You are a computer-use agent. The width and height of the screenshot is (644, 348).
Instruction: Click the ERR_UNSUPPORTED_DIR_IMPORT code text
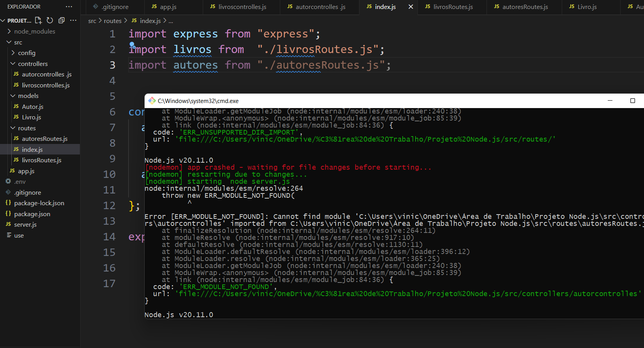pyautogui.click(x=240, y=132)
